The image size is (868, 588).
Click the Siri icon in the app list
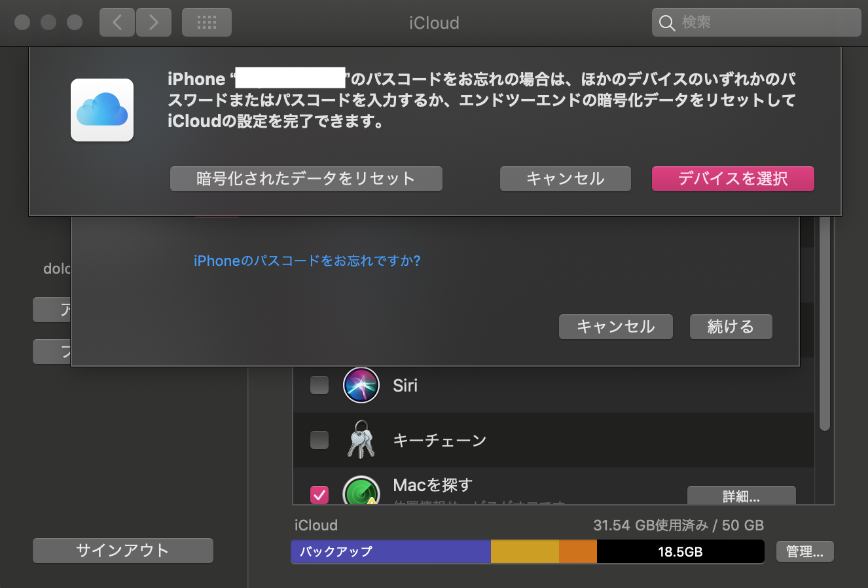(x=361, y=385)
